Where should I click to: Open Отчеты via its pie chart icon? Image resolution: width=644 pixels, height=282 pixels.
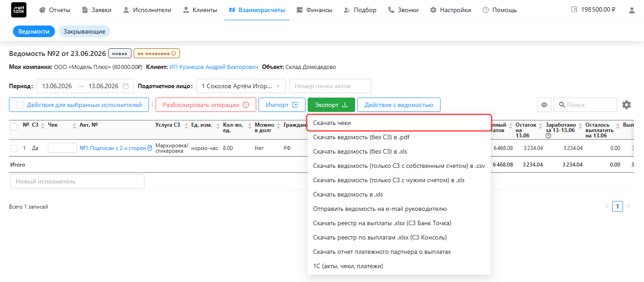coord(42,10)
